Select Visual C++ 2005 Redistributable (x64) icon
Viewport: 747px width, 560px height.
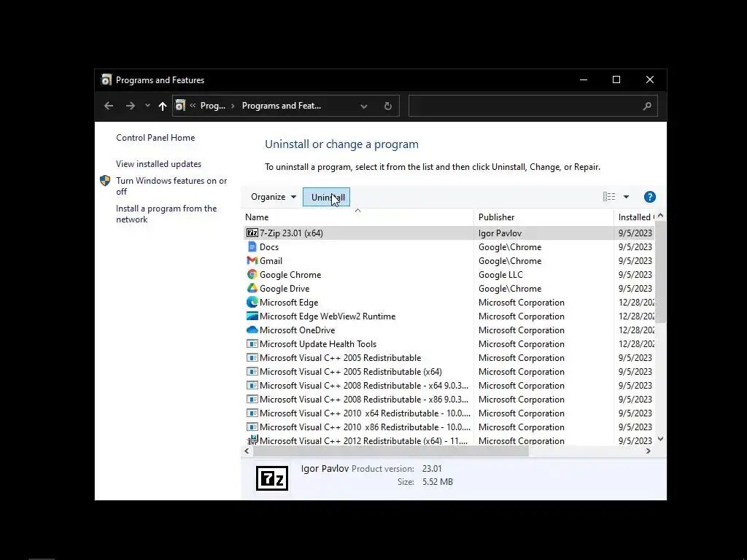coord(252,371)
